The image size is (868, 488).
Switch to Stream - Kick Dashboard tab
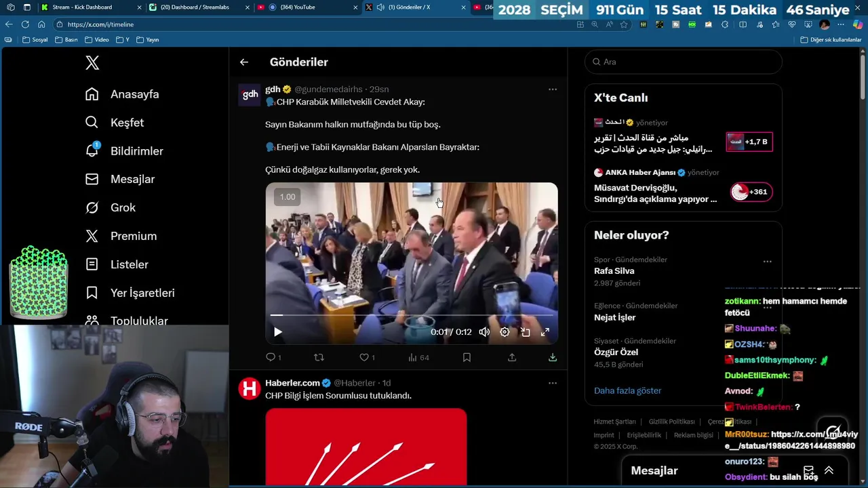pyautogui.click(x=91, y=7)
